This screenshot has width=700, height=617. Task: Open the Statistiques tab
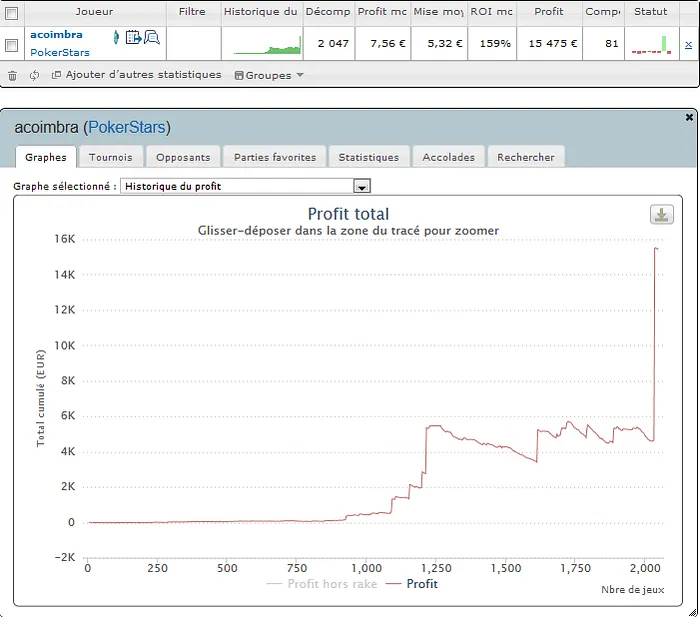pos(368,157)
